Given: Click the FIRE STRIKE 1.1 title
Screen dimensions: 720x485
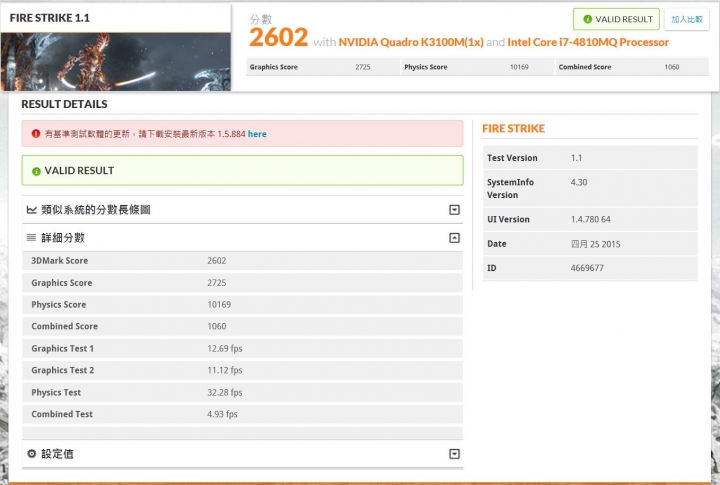Looking at the screenshot, I should pyautogui.click(x=50, y=18).
